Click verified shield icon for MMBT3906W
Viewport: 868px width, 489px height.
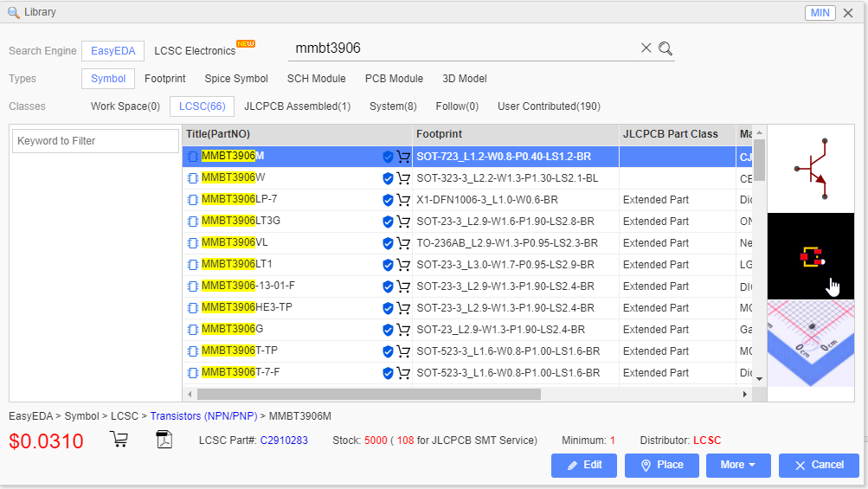pos(388,178)
